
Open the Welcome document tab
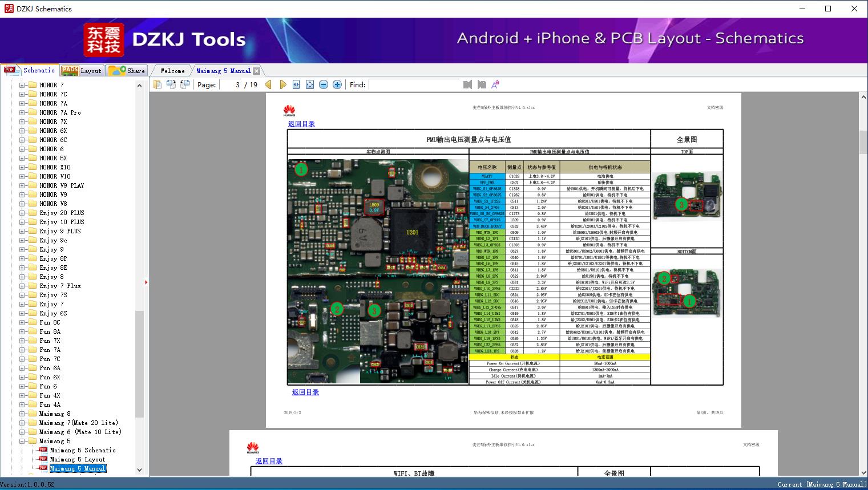pyautogui.click(x=172, y=71)
